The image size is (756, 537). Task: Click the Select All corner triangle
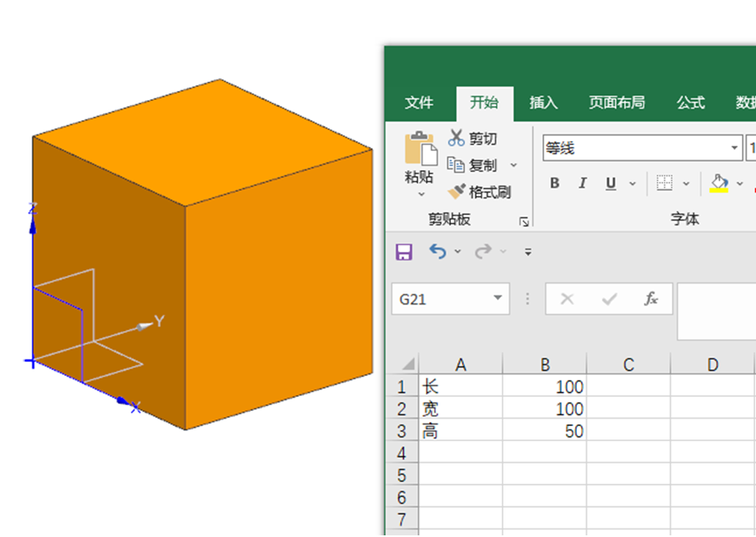point(408,364)
